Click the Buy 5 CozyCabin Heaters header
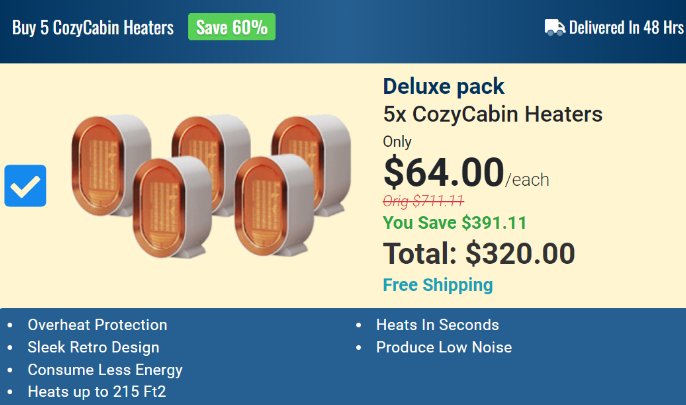 [92, 27]
